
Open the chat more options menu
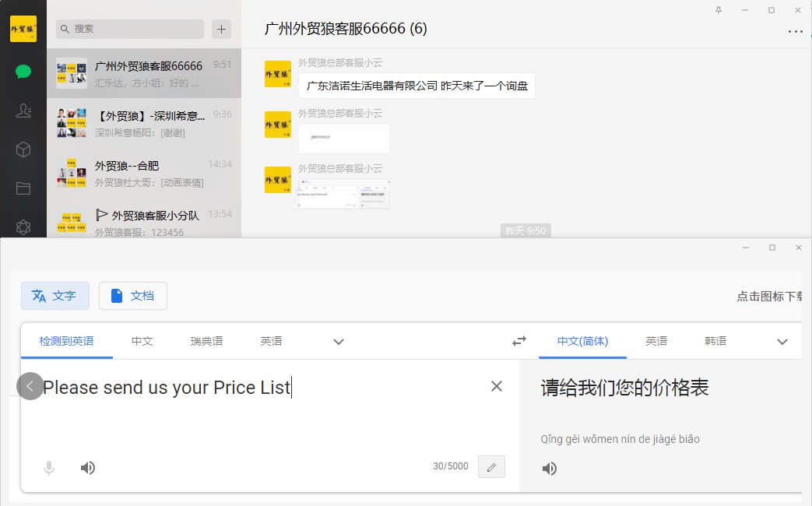795,32
